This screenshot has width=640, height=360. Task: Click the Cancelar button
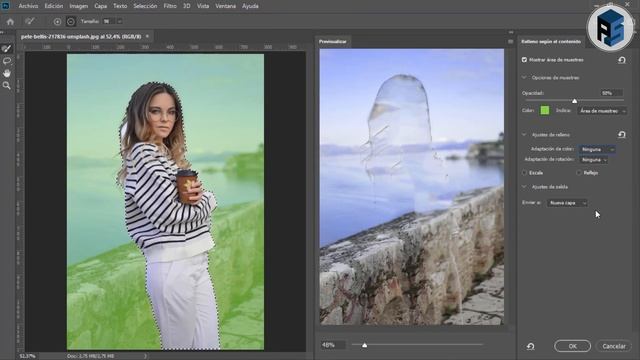click(614, 346)
